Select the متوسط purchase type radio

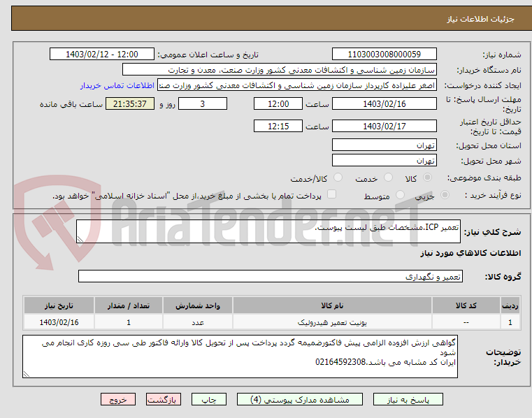point(401,195)
